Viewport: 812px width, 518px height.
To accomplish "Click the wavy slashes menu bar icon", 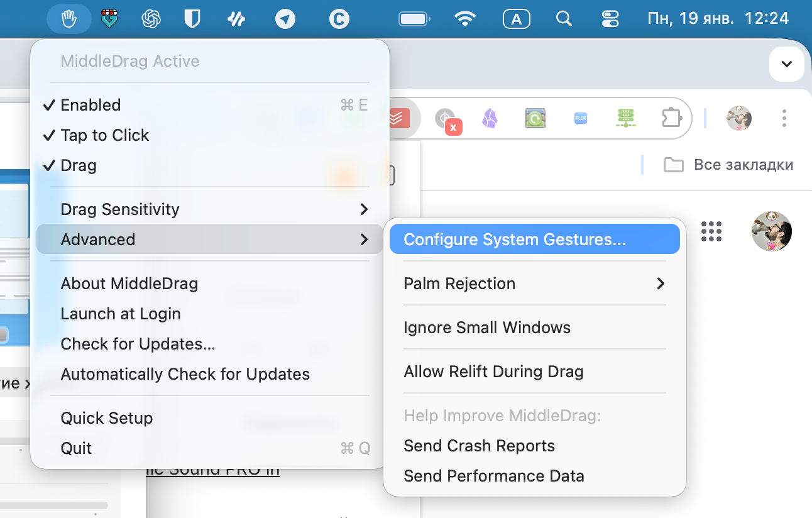I will (236, 19).
